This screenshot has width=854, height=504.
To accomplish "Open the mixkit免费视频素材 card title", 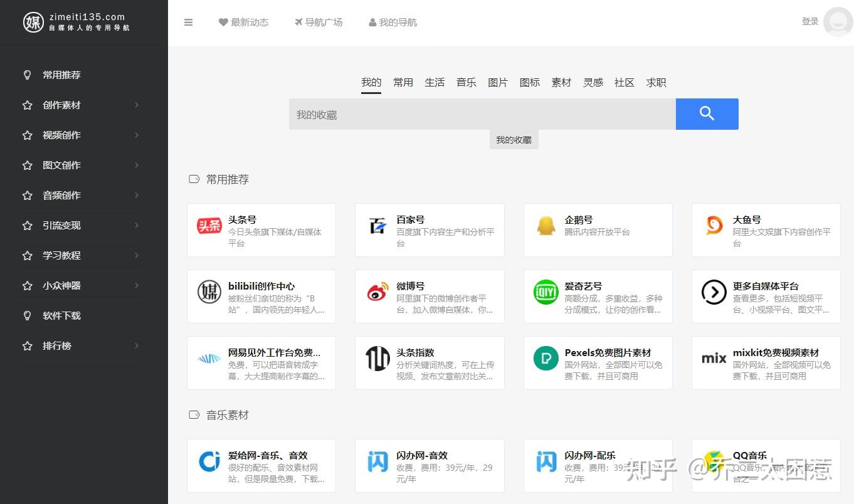I will [x=776, y=352].
